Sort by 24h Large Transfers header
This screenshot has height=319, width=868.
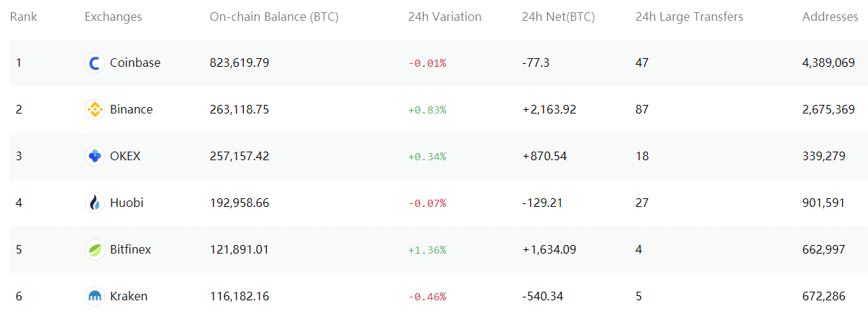(689, 17)
